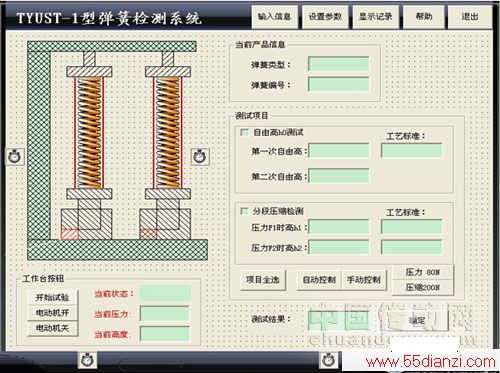Screen dimensions: 500x373
Task: Select the bottom-right timer icon
Action: coord(328,360)
